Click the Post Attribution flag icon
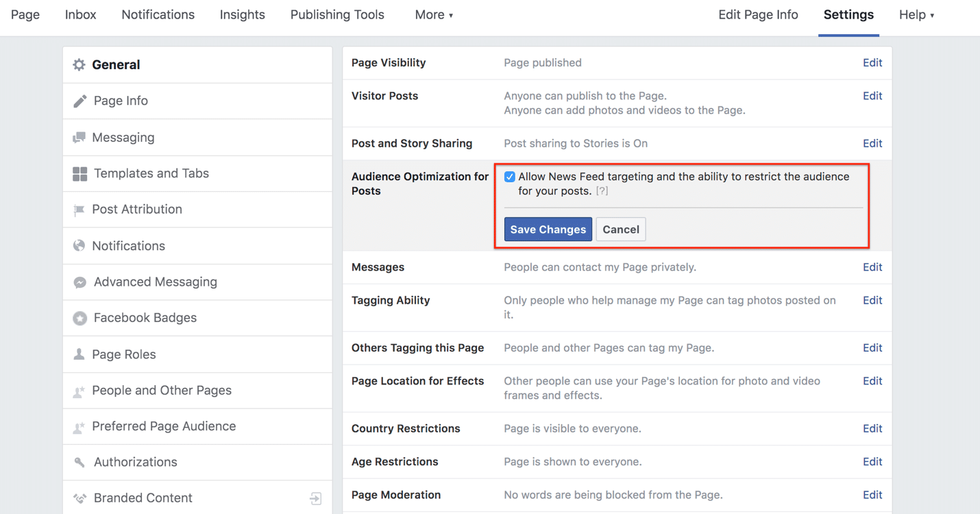This screenshot has width=980, height=514. pyautogui.click(x=79, y=210)
